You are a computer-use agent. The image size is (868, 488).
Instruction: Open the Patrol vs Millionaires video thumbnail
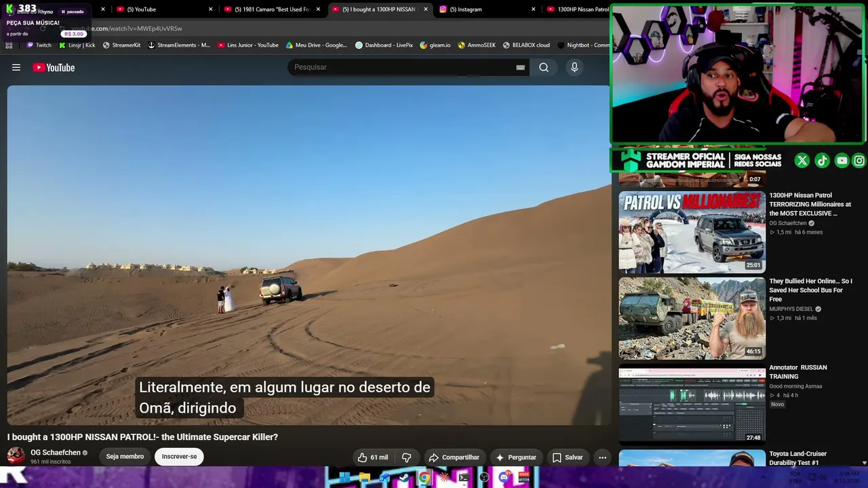(692, 232)
